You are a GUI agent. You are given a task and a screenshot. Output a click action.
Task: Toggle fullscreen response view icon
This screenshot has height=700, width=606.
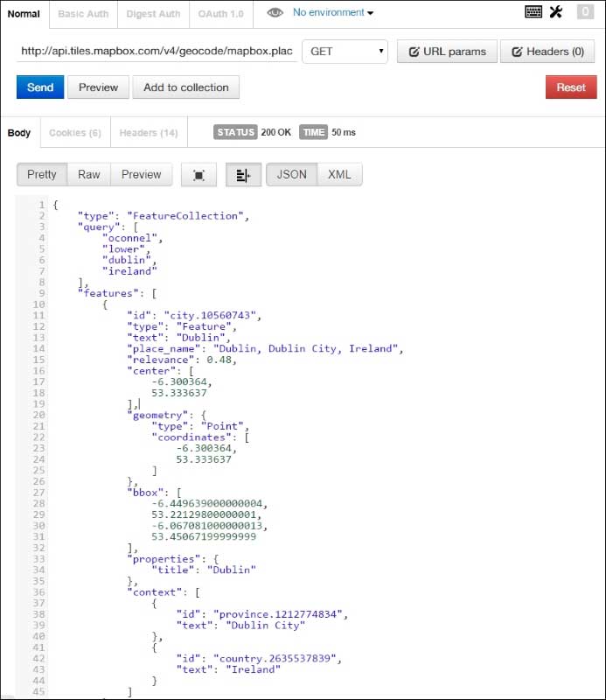(x=199, y=175)
